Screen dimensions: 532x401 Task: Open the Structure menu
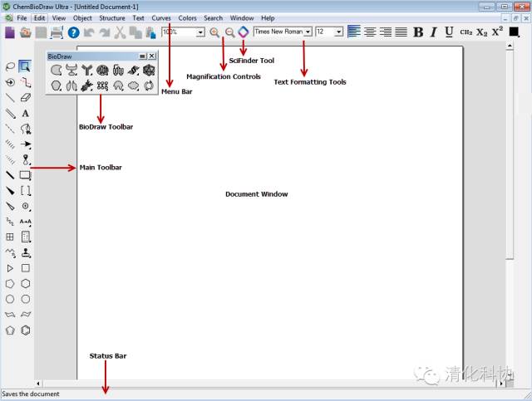pos(111,17)
